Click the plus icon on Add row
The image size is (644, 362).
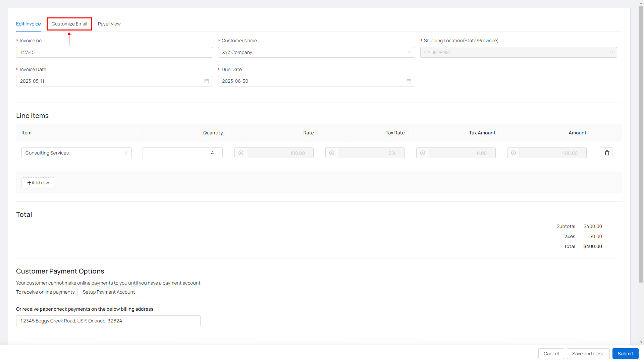[29, 183]
